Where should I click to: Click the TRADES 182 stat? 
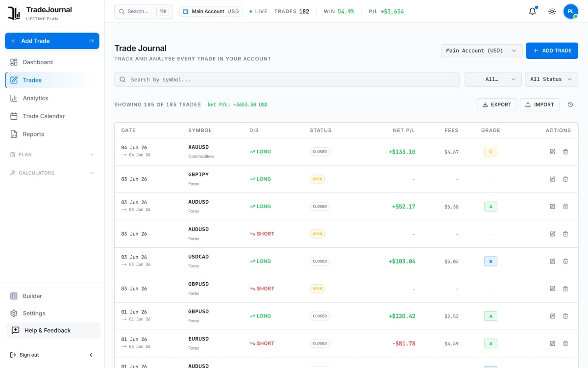point(292,11)
